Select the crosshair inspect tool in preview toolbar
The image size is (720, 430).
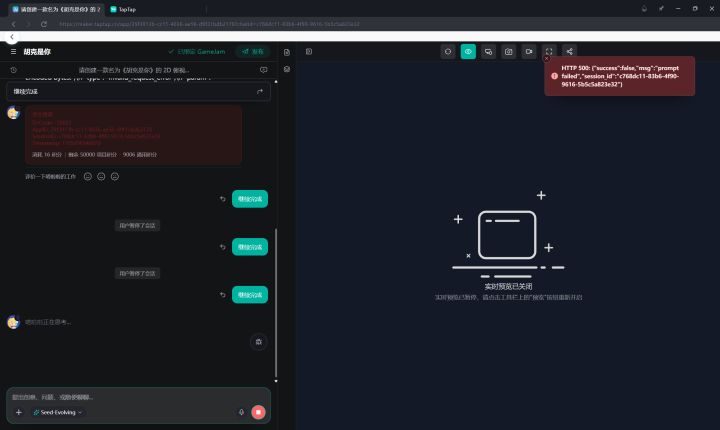(448, 51)
